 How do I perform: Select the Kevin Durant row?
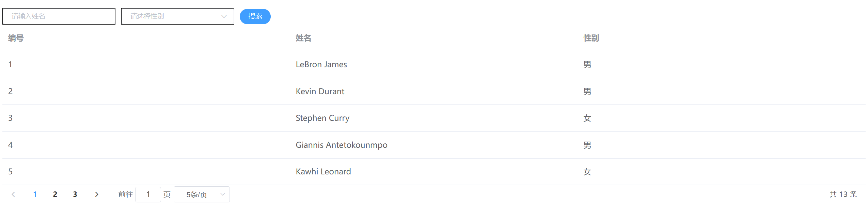click(x=434, y=91)
